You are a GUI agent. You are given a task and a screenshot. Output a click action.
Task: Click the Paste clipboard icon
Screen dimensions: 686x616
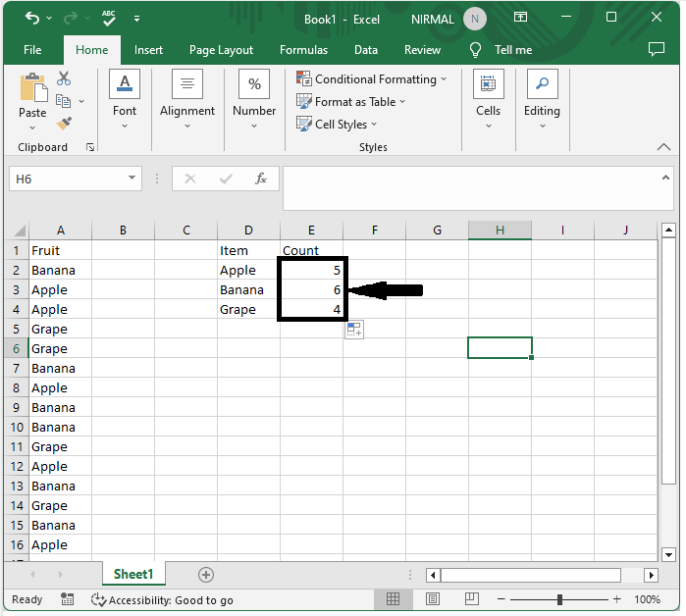[33, 87]
